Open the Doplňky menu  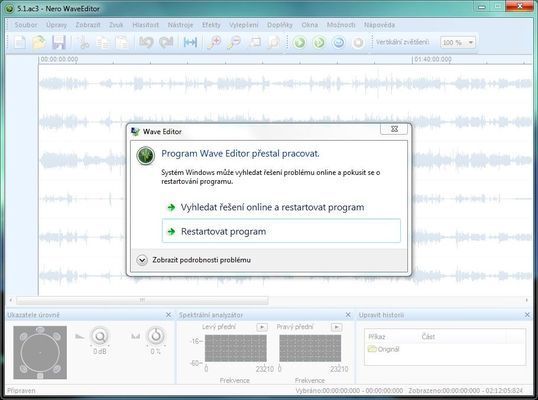(x=280, y=25)
